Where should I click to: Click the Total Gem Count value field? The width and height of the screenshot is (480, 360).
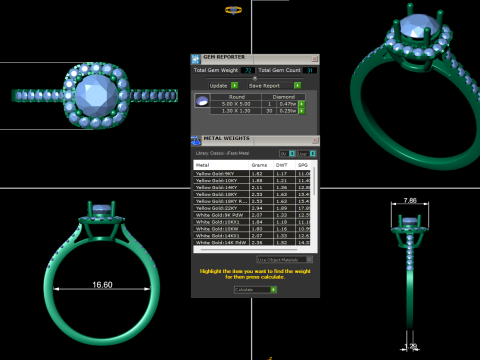click(x=310, y=70)
